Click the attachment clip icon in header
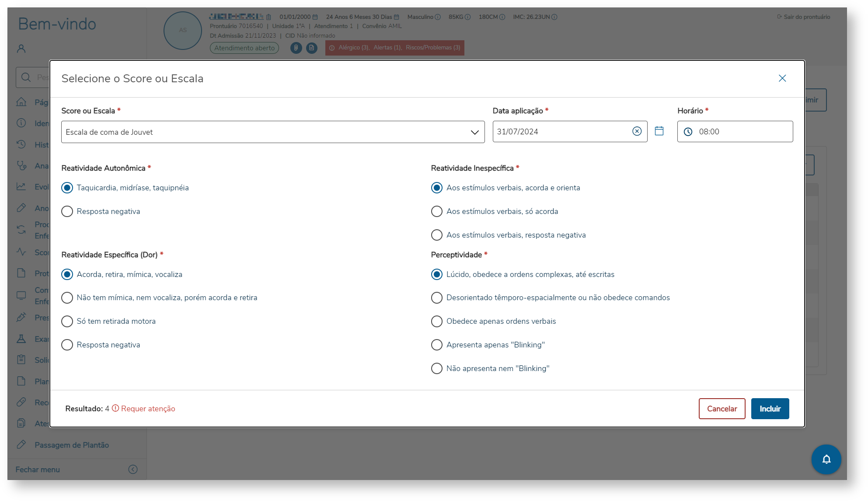The height and width of the screenshot is (501, 868). click(296, 48)
